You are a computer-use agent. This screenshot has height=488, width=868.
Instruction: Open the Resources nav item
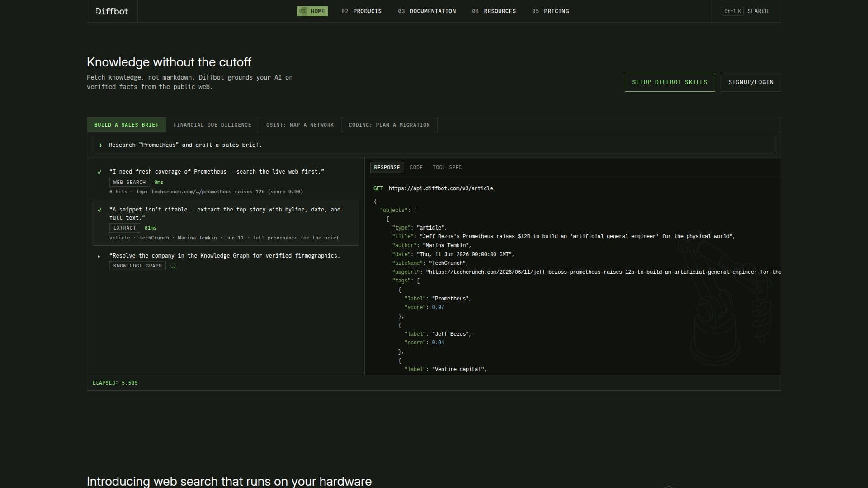494,11
